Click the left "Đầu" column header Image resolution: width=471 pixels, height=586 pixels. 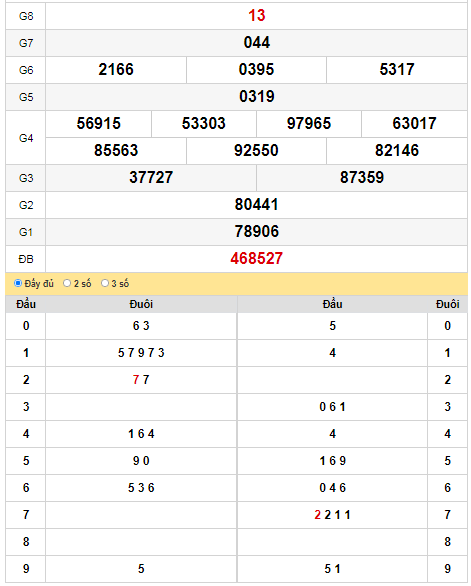pos(26,304)
